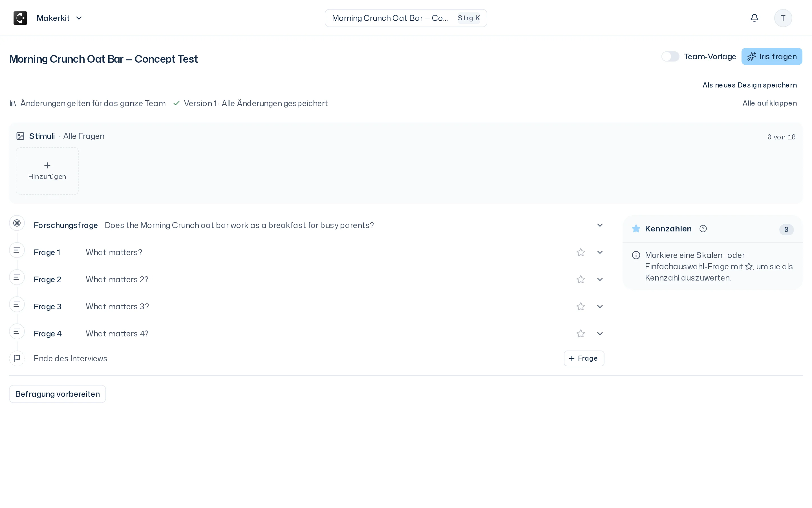Click the Forschungsfrage target icon
Image resolution: width=812 pixels, height=508 pixels.
(x=17, y=223)
